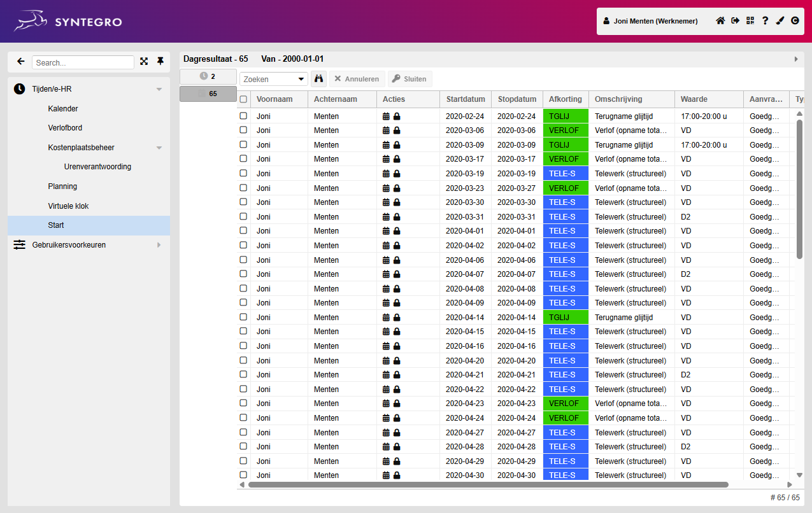Log out using the sign-out arrow icon
Image resolution: width=812 pixels, height=513 pixels.
736,21
